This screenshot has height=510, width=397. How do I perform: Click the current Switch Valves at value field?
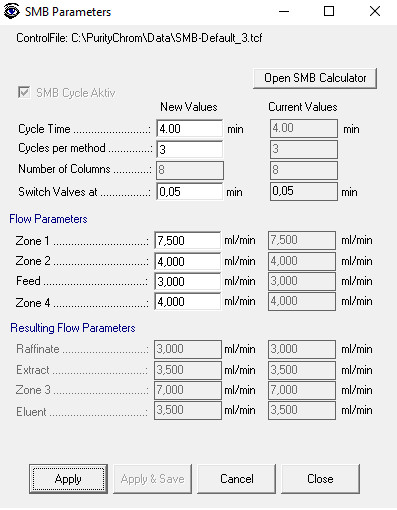(x=304, y=191)
